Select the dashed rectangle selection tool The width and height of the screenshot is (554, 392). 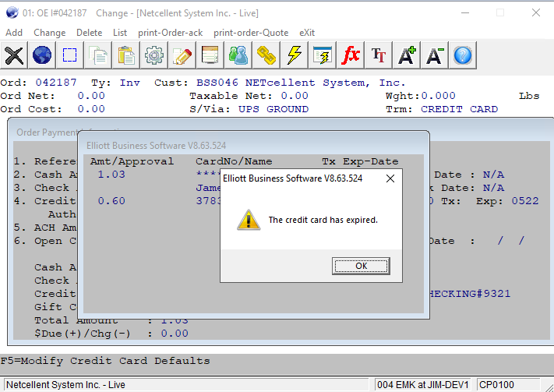coord(69,55)
